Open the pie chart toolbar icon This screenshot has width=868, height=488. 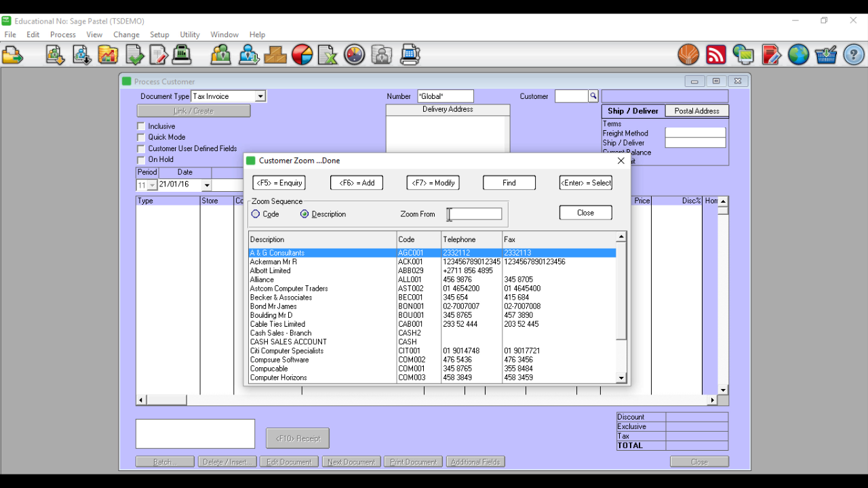[x=302, y=55]
